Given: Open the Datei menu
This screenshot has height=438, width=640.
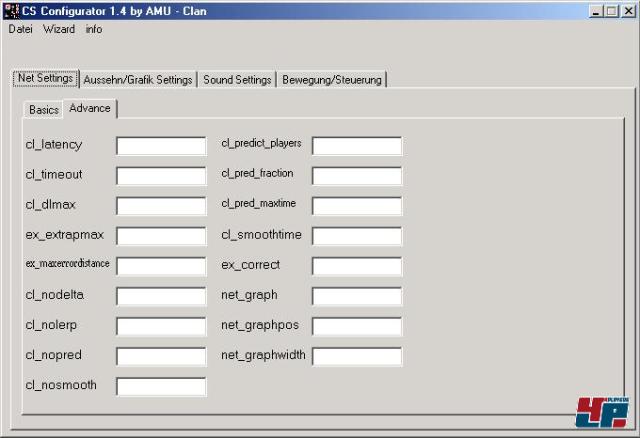Looking at the screenshot, I should [20, 29].
